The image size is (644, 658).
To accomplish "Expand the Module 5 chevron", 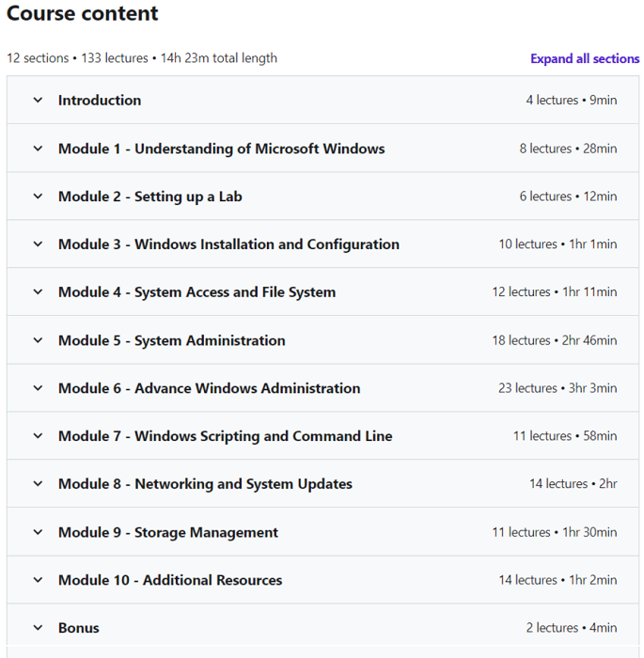I will click(38, 340).
